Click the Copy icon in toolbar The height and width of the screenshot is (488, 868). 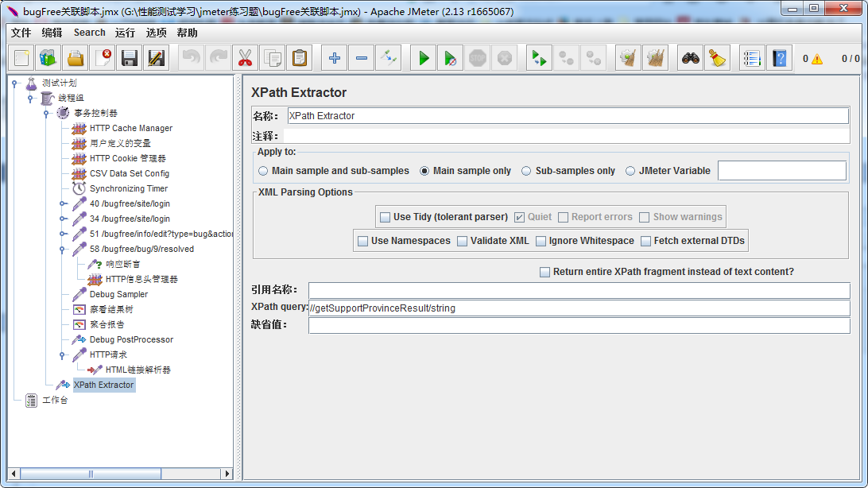click(273, 58)
